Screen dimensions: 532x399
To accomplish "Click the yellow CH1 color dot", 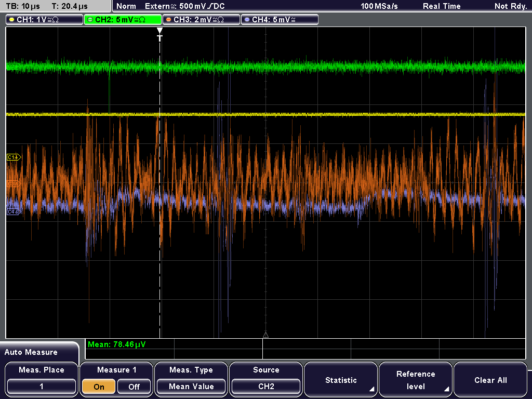I will pyautogui.click(x=12, y=20).
